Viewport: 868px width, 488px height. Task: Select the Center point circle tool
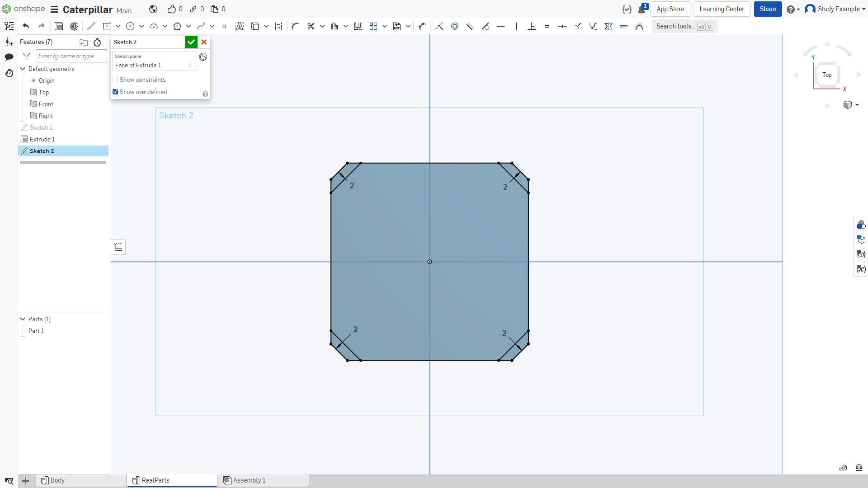130,26
